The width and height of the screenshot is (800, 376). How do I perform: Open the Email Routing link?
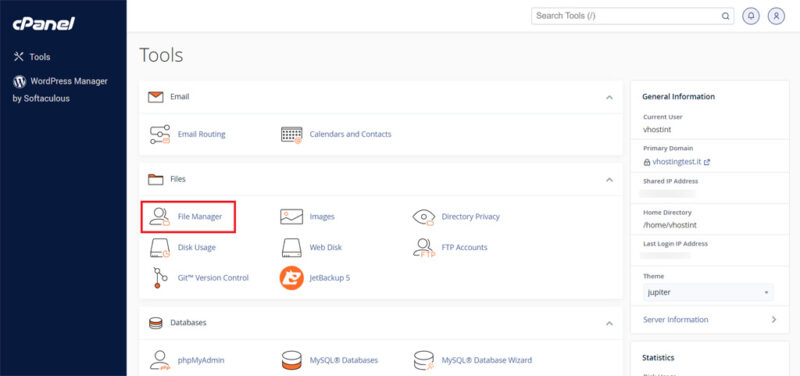click(202, 135)
